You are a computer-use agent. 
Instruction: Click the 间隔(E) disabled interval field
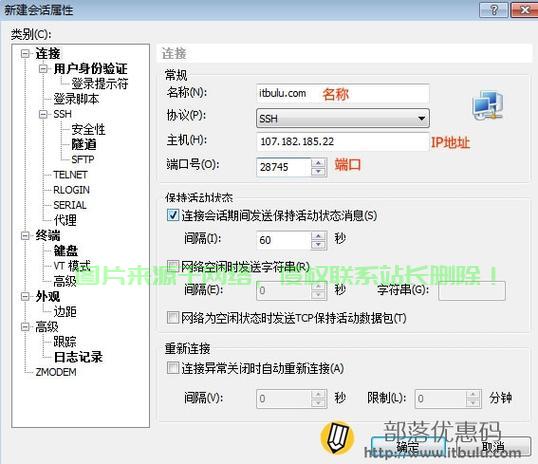pos(283,291)
